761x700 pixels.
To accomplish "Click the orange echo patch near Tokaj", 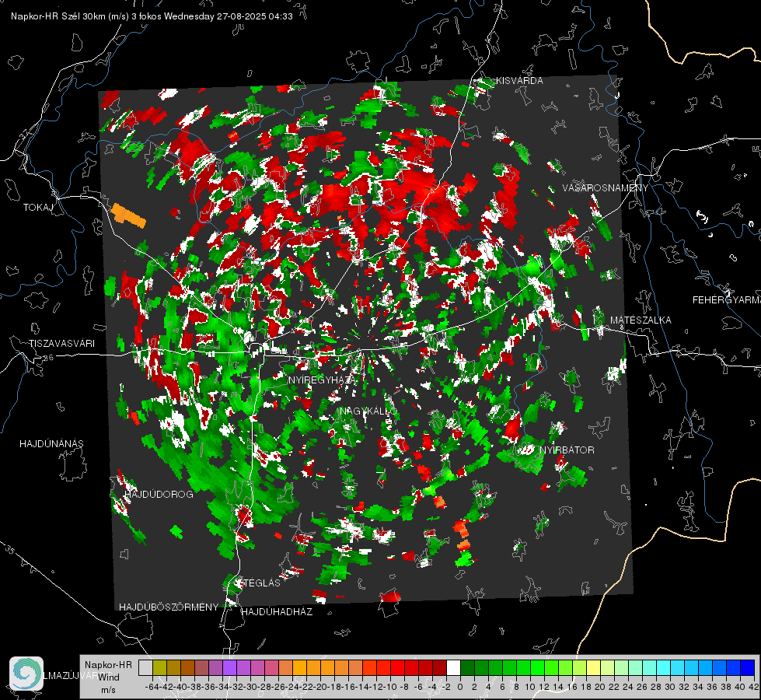I will pyautogui.click(x=128, y=215).
